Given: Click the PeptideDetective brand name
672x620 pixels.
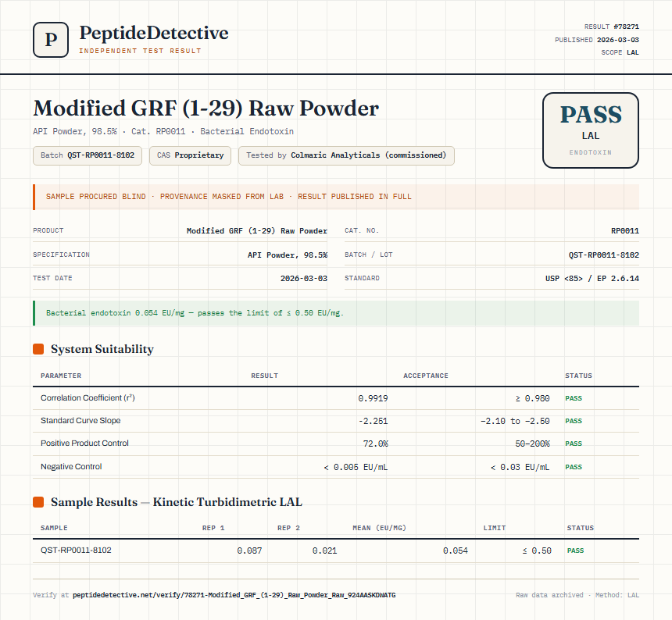Looking at the screenshot, I should pos(154,33).
